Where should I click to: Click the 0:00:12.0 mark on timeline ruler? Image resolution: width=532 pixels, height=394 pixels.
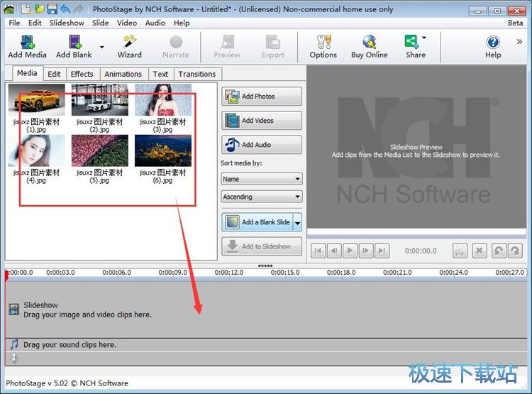pyautogui.click(x=229, y=273)
